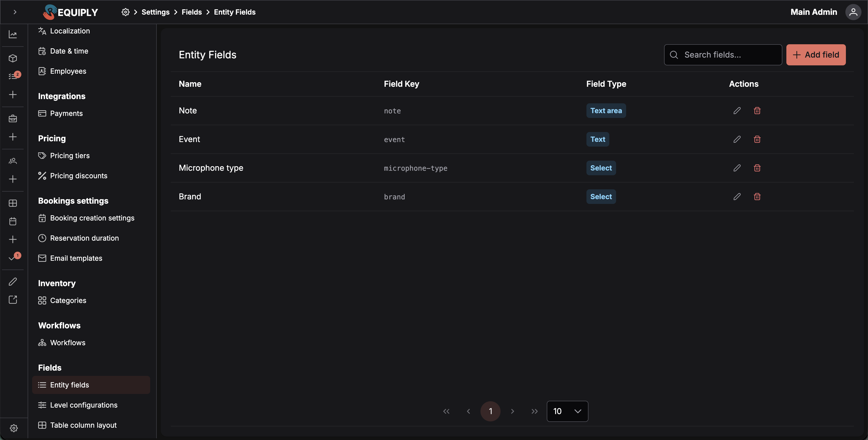Open the settings gear at rail bottom
868x440 pixels.
pos(14,428)
